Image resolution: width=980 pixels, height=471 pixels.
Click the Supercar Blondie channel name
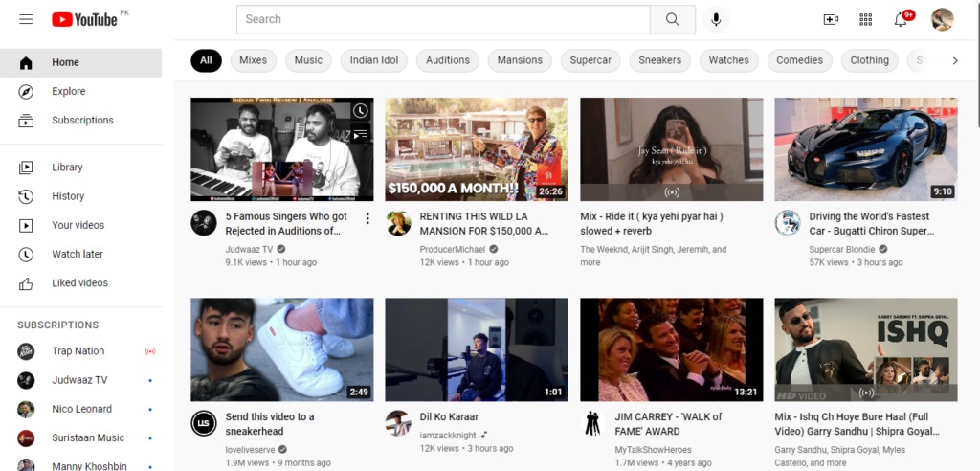pyautogui.click(x=842, y=249)
